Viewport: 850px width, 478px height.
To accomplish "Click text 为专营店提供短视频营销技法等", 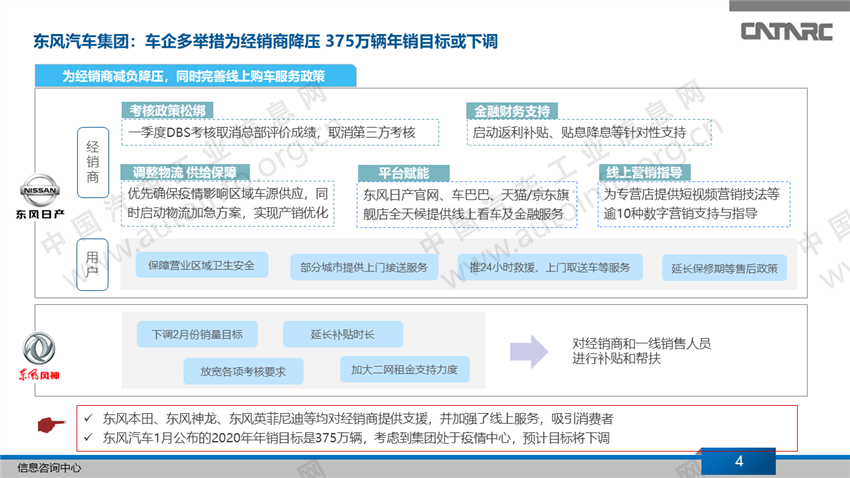I will (691, 204).
